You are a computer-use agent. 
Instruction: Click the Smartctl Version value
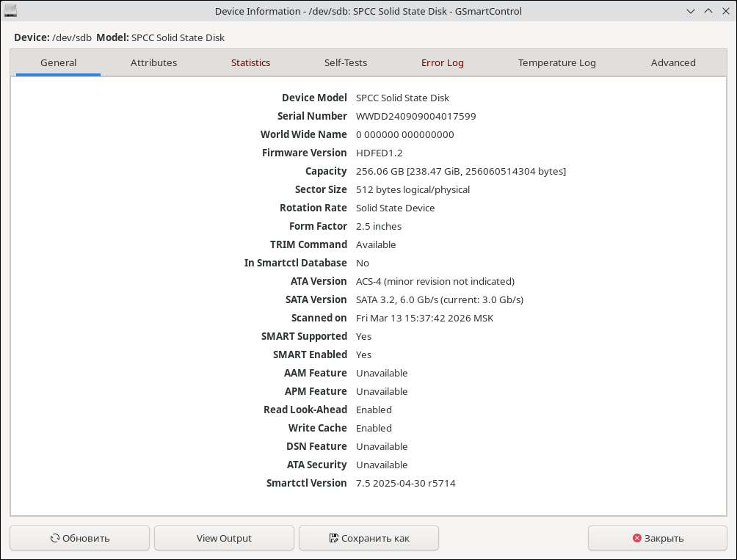[x=405, y=483]
